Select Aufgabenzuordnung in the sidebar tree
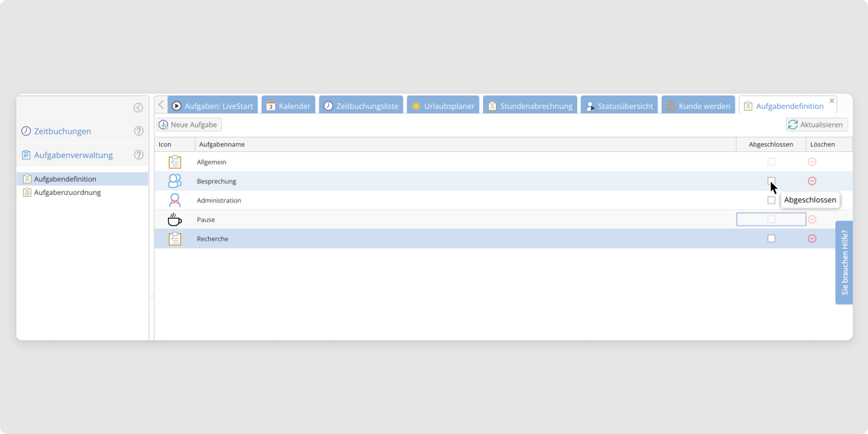 tap(67, 192)
